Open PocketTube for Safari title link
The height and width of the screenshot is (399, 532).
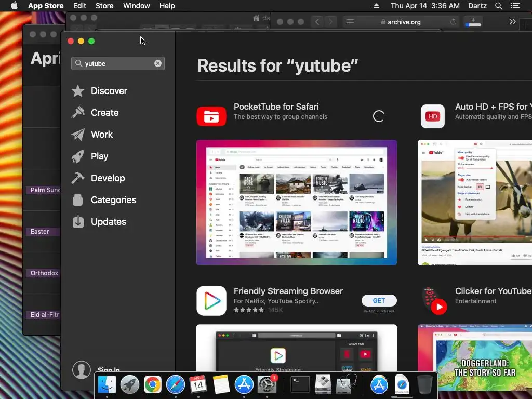(x=276, y=107)
